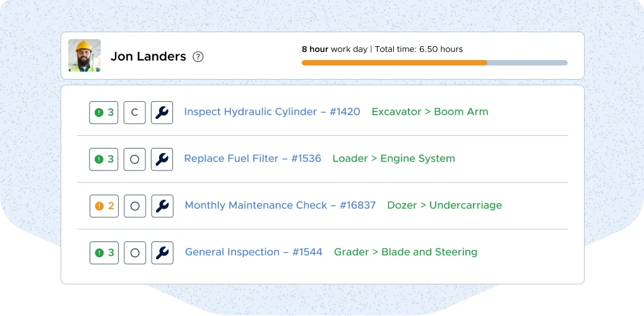Open Inspect Hydraulic Cylinder – #1420 work order
The width and height of the screenshot is (644, 316).
pos(271,112)
